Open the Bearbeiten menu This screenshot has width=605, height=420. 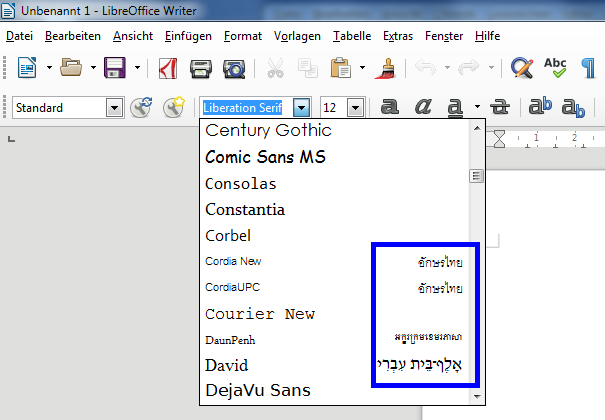coord(73,36)
